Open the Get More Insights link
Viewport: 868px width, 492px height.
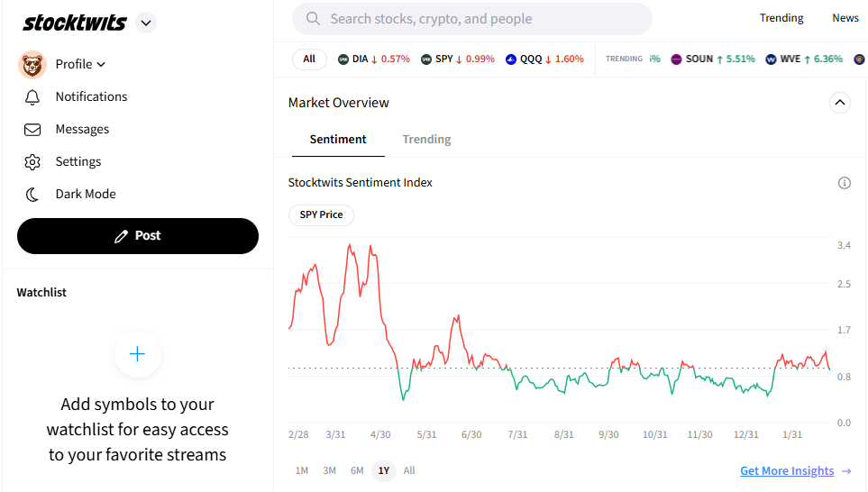787,471
